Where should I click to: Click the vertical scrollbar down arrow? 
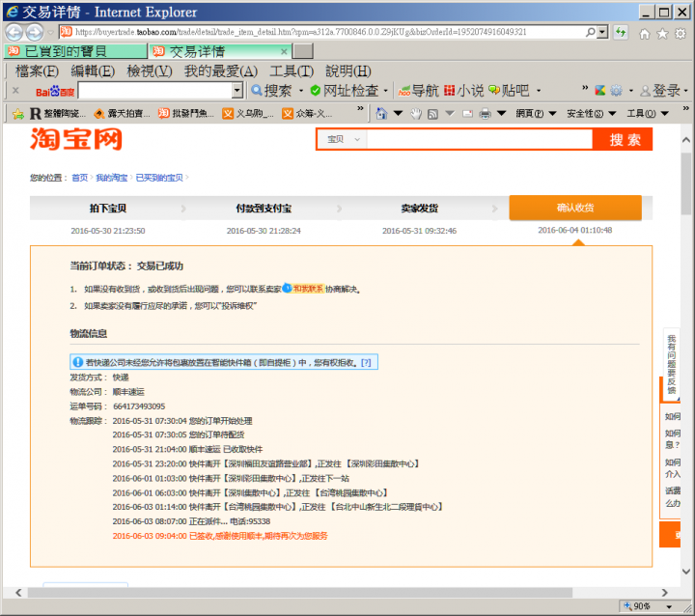pyautogui.click(x=686, y=572)
